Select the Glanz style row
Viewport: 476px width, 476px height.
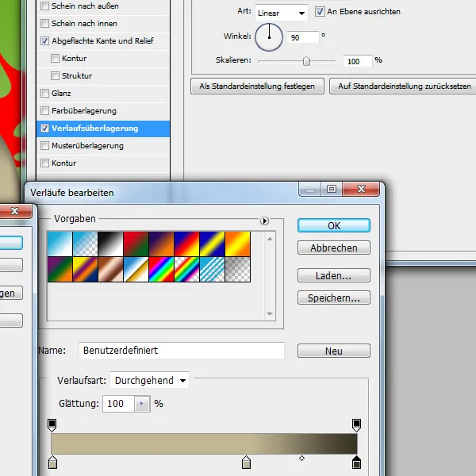pos(103,93)
